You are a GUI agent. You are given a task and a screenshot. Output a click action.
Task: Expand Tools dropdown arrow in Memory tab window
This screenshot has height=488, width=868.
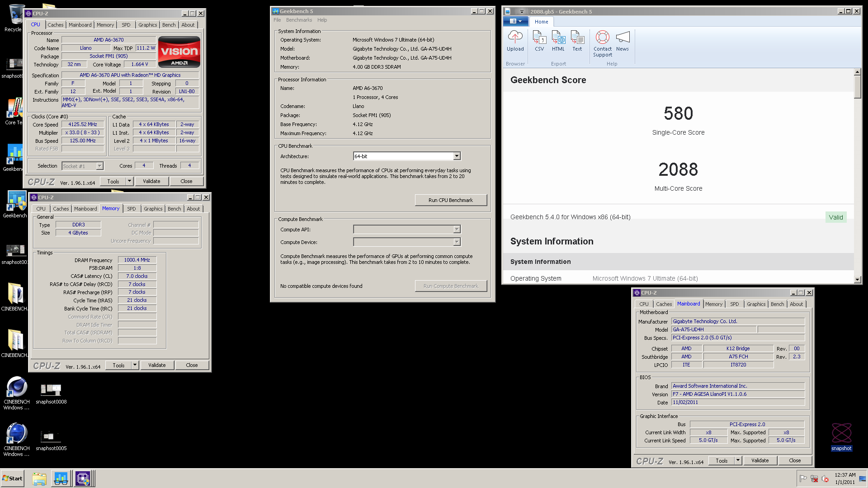(x=135, y=365)
